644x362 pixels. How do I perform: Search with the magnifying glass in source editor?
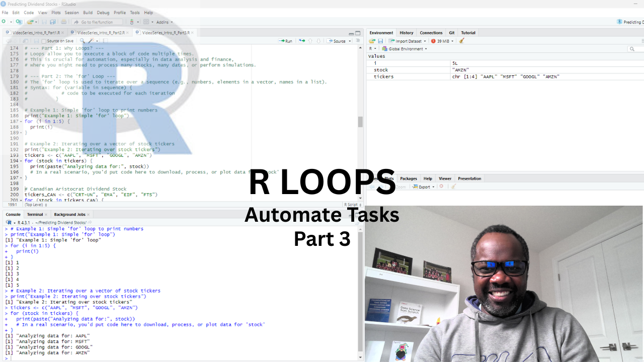83,40
